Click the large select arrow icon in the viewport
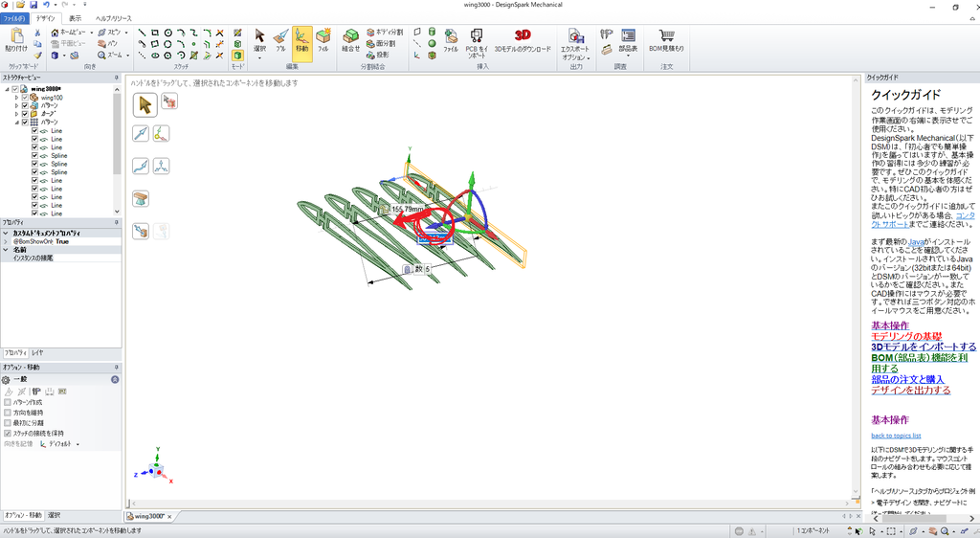Viewport: 980px width, 538px height. point(145,104)
